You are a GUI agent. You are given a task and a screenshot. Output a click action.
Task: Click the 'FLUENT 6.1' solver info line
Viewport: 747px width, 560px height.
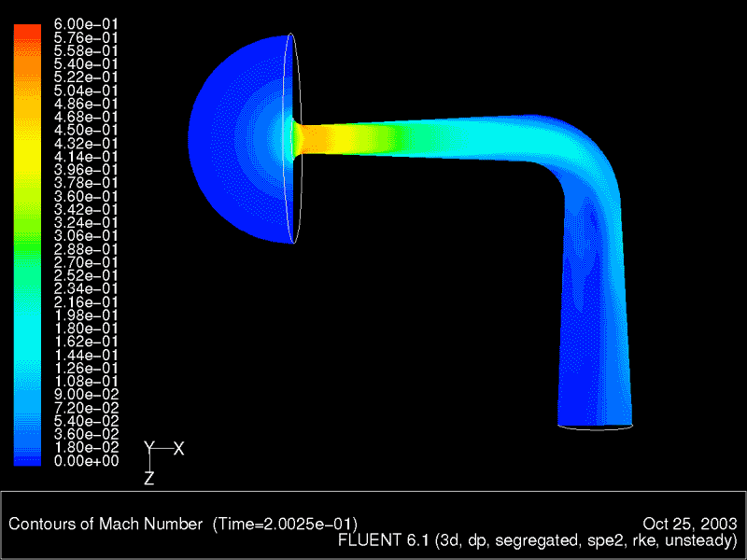point(538,540)
